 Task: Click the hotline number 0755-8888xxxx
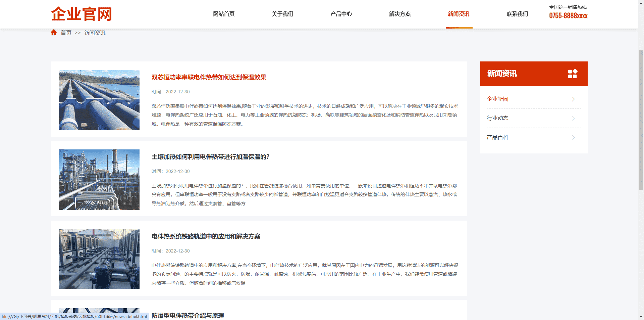click(x=568, y=16)
